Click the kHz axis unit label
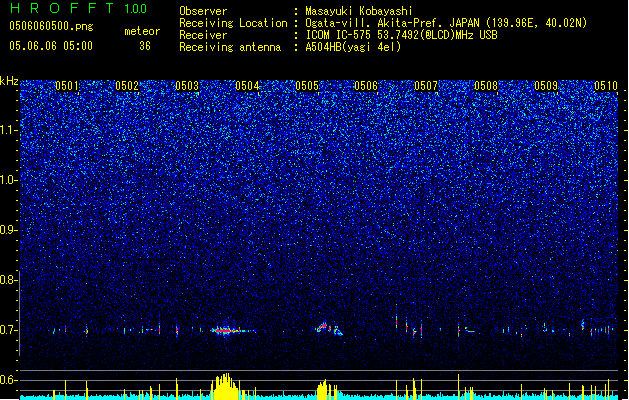The height and width of the screenshot is (400, 629). tap(9, 81)
